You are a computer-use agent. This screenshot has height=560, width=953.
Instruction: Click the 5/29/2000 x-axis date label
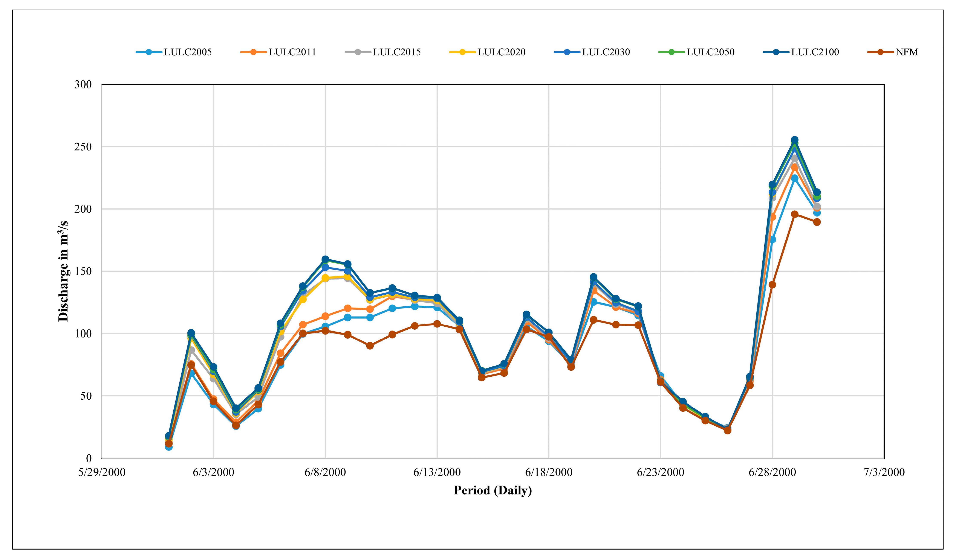[x=102, y=472]
